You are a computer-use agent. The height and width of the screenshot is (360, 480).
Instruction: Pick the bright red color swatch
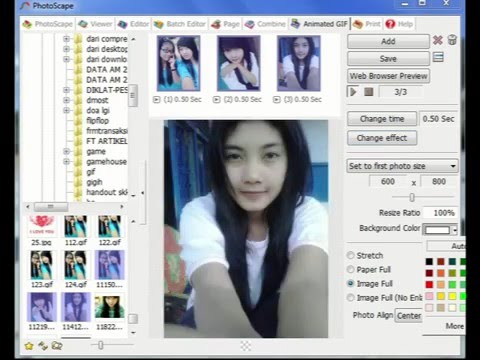click(429, 284)
